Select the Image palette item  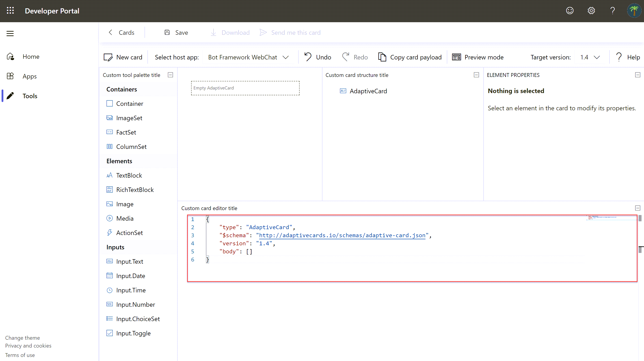click(139, 204)
